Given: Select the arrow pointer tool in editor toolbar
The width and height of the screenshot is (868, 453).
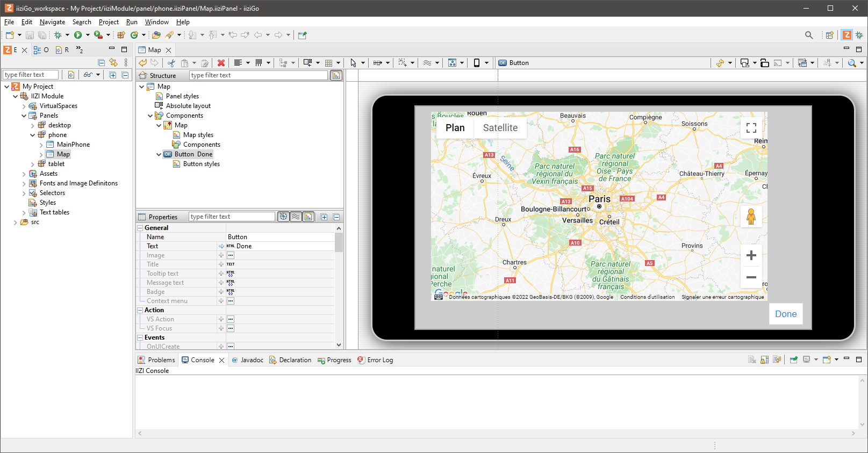Looking at the screenshot, I should point(353,63).
